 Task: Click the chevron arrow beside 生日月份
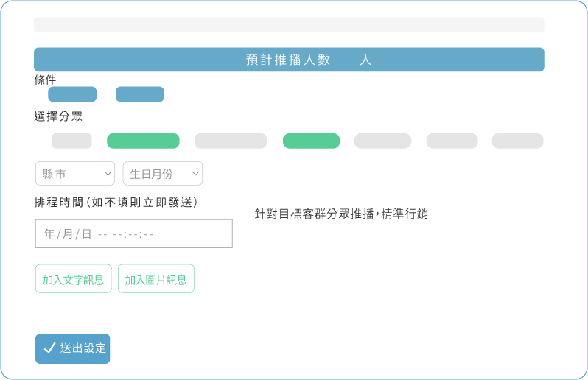coord(195,174)
